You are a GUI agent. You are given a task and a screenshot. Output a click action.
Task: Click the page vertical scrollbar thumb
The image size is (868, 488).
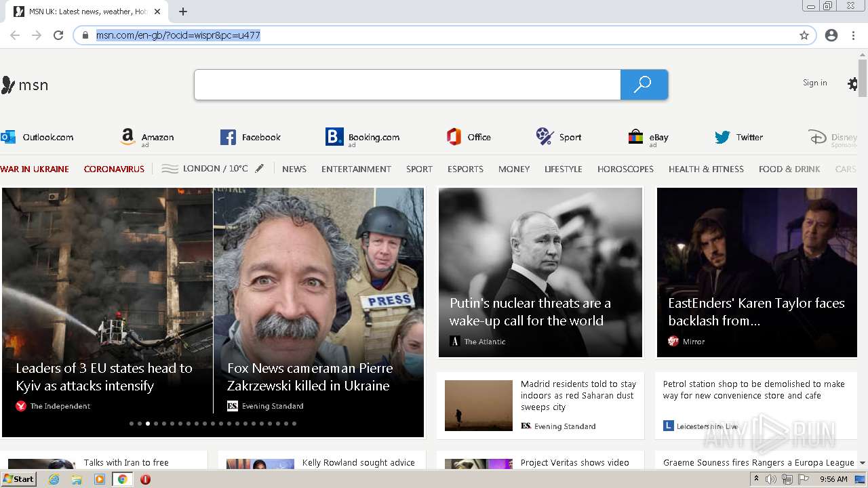863,78
